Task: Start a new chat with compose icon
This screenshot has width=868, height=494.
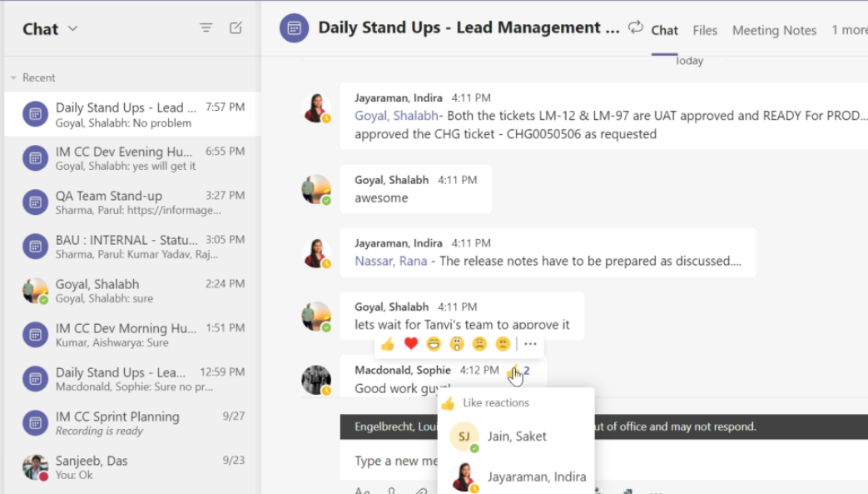Action: tap(236, 27)
